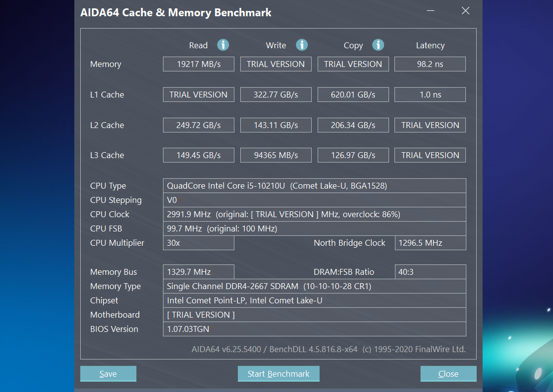553x392 pixels.
Task: Minimize the AIDA64 benchmark window
Action: coord(430,10)
